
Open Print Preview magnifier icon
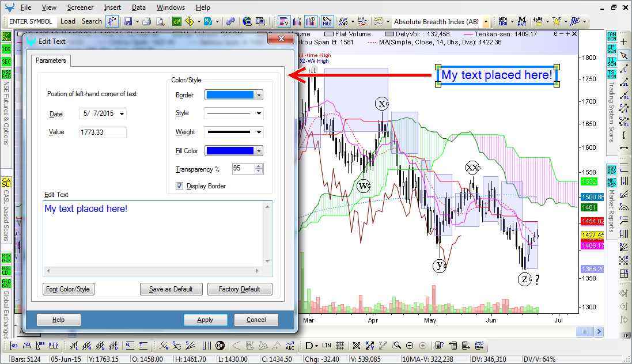(x=160, y=21)
